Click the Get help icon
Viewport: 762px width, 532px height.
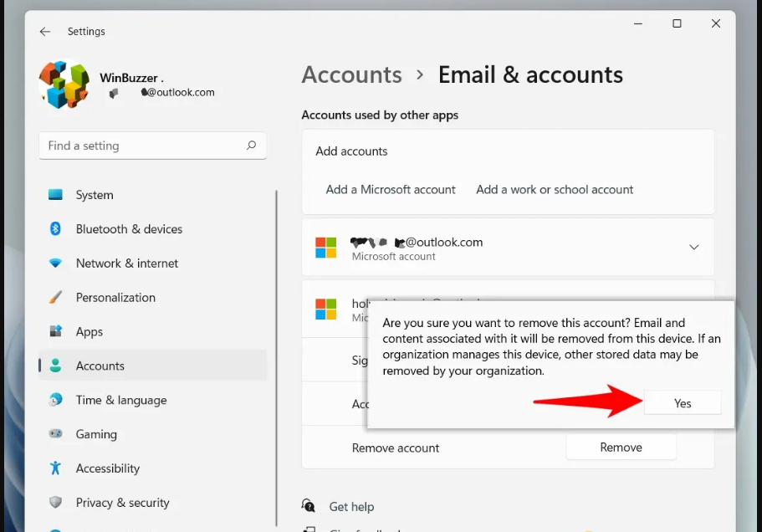pyautogui.click(x=308, y=506)
